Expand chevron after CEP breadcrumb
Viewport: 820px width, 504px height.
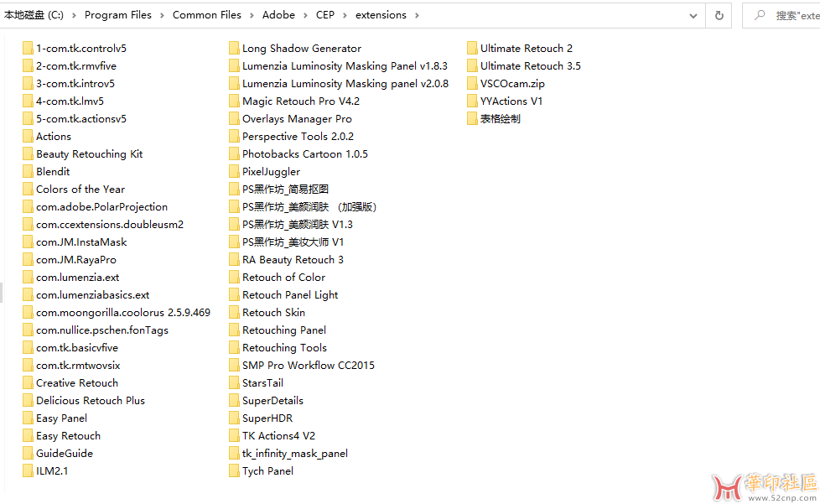point(345,16)
